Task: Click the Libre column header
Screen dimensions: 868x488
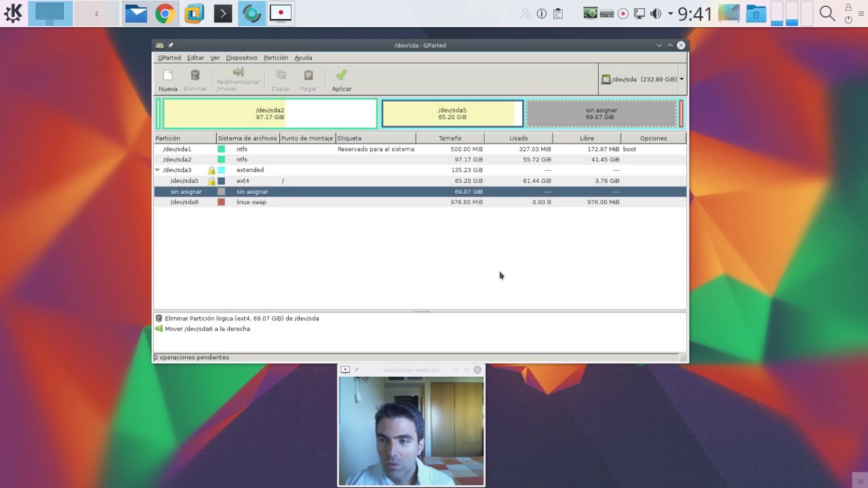Action: point(587,138)
